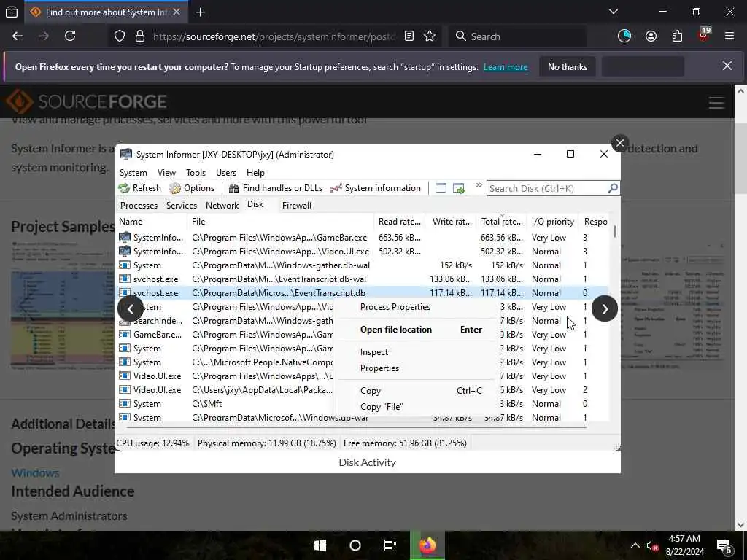The width and height of the screenshot is (747, 560).
Task: Click the 'No thanks' button
Action: pos(568,66)
